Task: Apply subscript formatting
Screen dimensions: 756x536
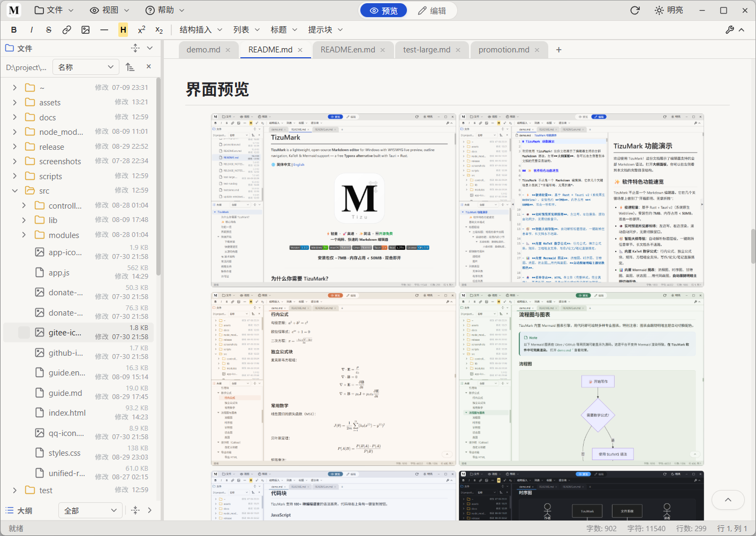Action: point(159,30)
